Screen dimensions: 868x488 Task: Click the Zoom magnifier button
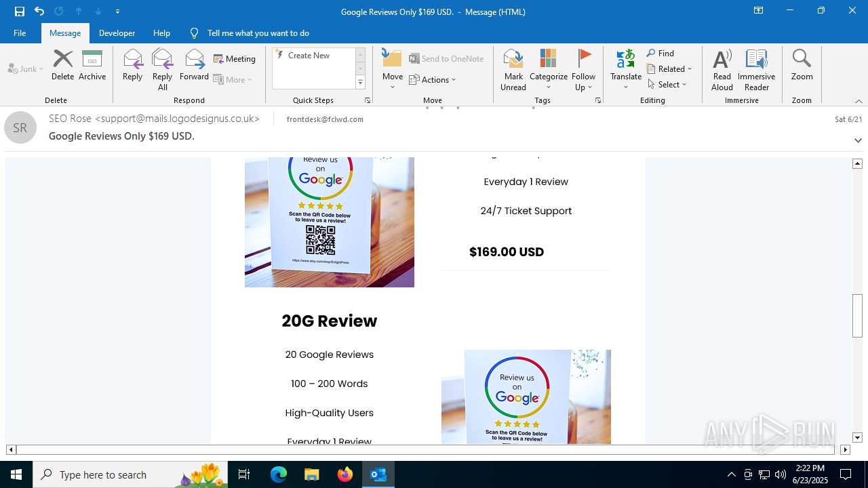click(x=802, y=66)
